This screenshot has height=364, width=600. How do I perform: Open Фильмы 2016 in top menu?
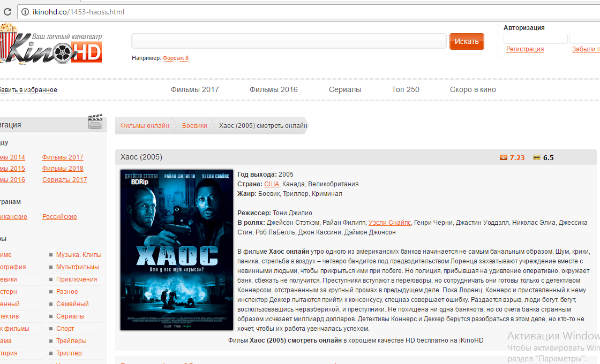pos(274,89)
